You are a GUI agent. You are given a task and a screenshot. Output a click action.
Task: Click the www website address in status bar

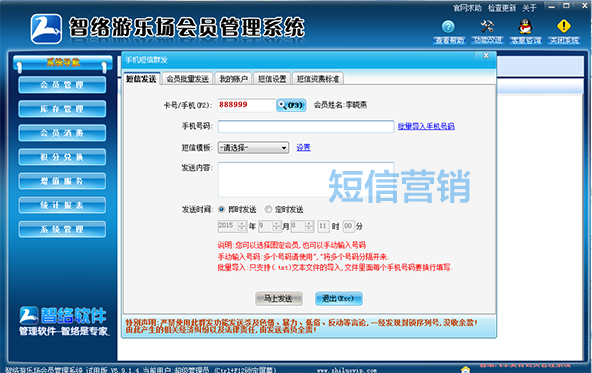click(347, 370)
